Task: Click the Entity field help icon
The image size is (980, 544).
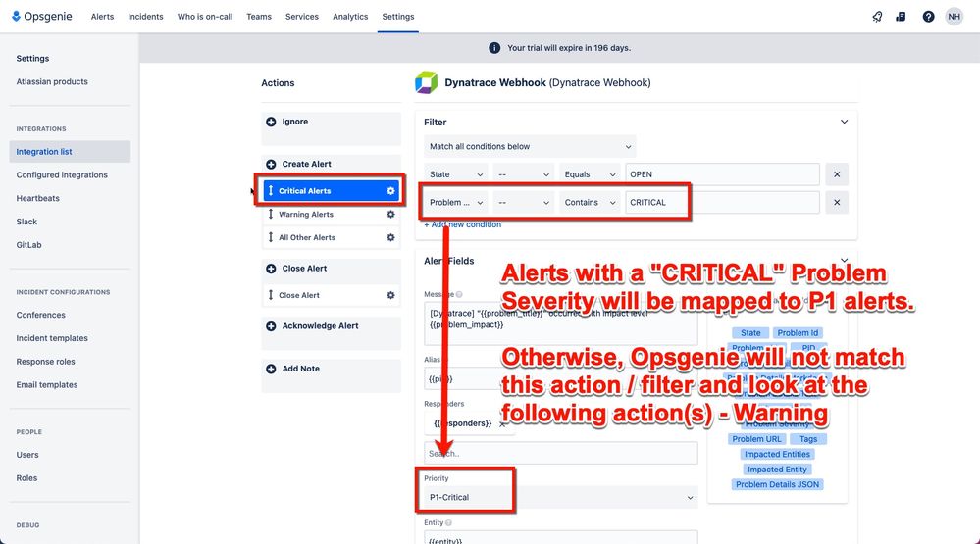Action: (448, 522)
